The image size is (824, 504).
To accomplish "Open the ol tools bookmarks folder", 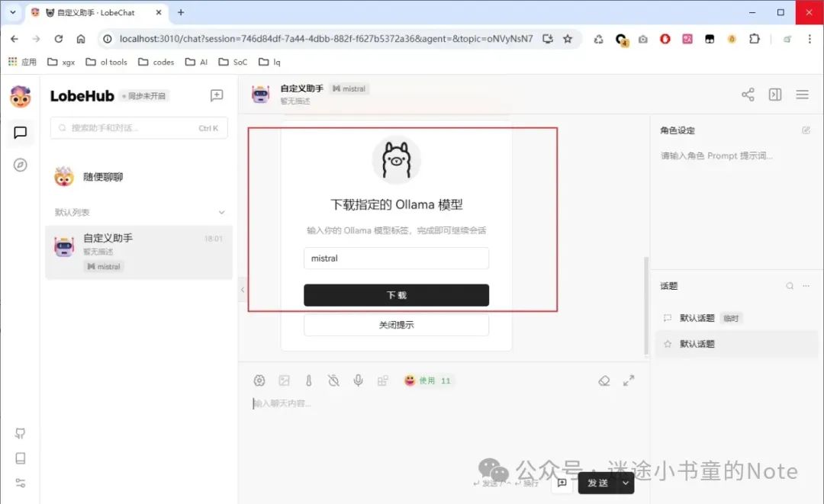I will [107, 62].
